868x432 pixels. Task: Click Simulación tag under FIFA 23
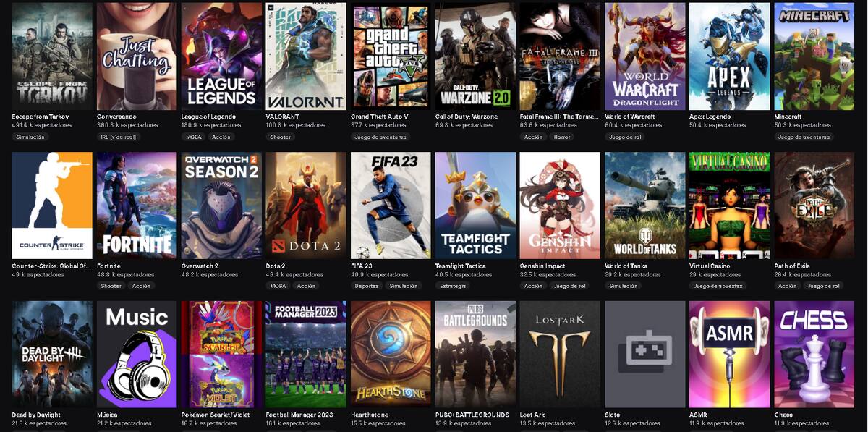[404, 286]
